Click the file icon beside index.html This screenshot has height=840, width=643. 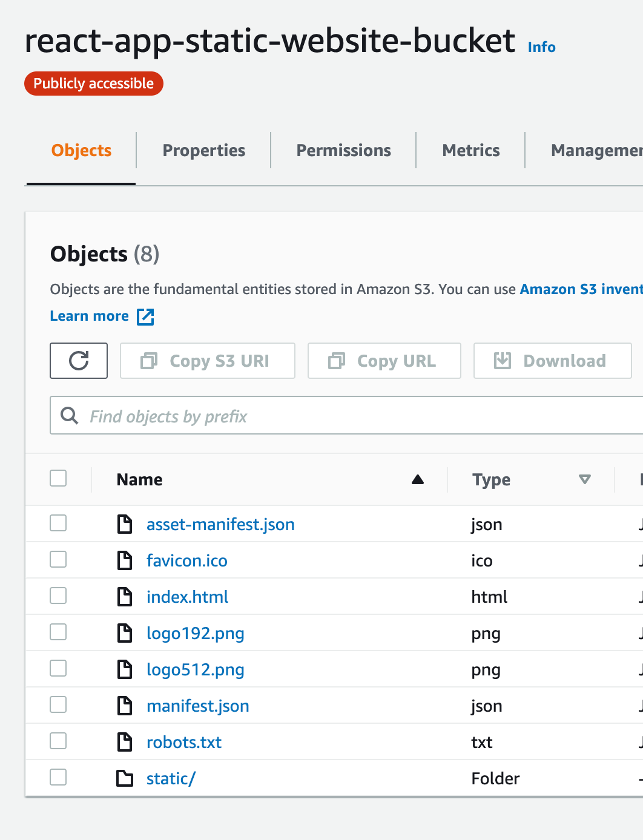tap(125, 597)
